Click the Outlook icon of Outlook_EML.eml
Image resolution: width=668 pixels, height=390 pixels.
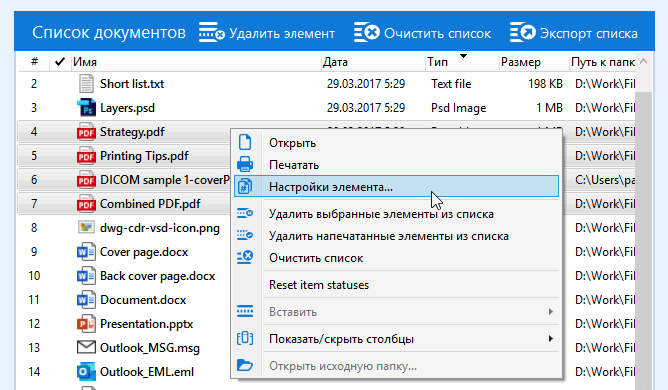pos(86,372)
